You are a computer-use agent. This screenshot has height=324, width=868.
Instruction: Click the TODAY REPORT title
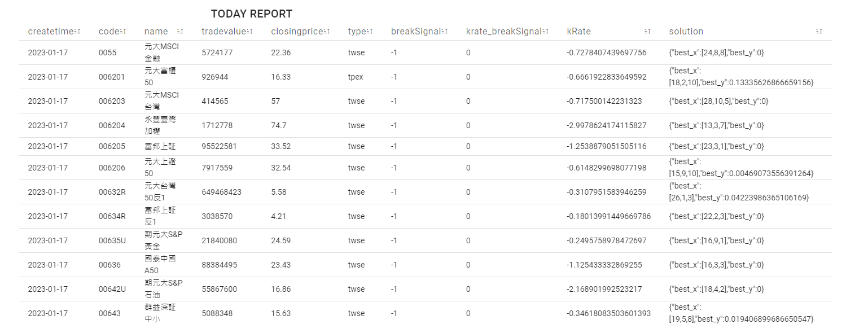tap(252, 14)
